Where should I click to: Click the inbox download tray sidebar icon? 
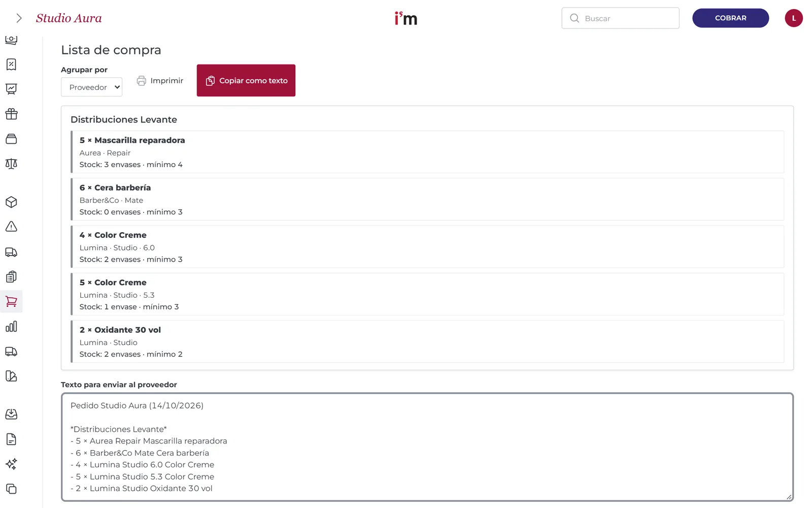coord(11,415)
